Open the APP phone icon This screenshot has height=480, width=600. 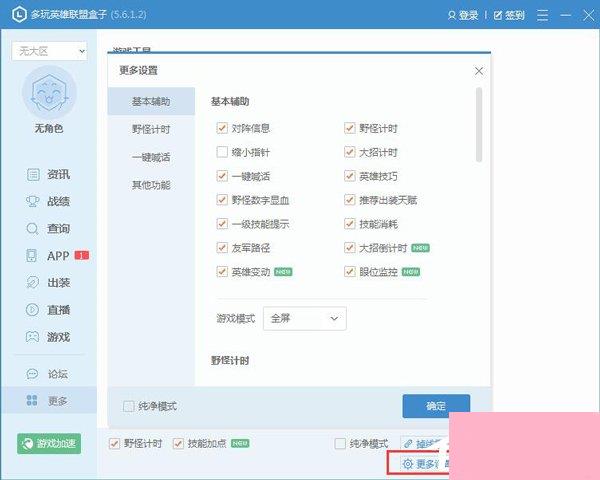[x=32, y=255]
